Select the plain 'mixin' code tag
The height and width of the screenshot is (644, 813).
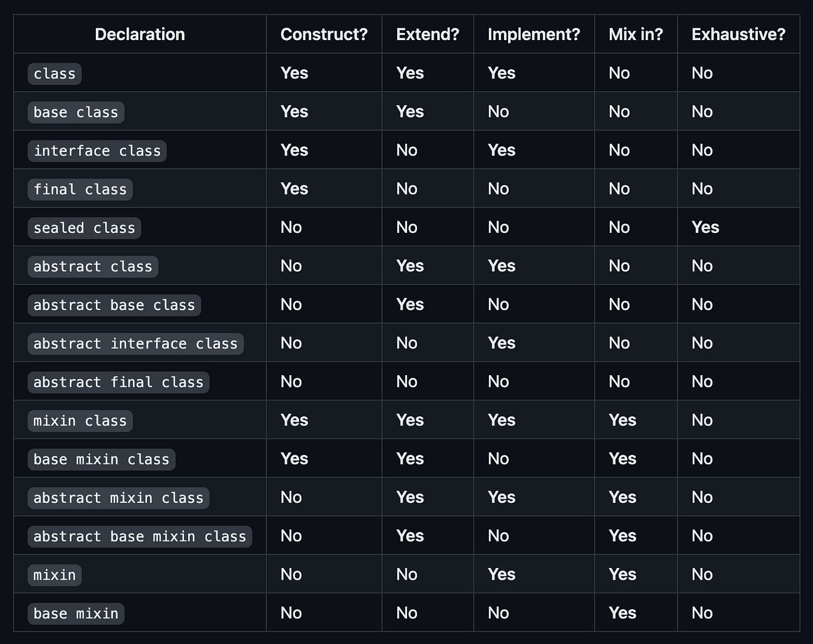(x=55, y=575)
